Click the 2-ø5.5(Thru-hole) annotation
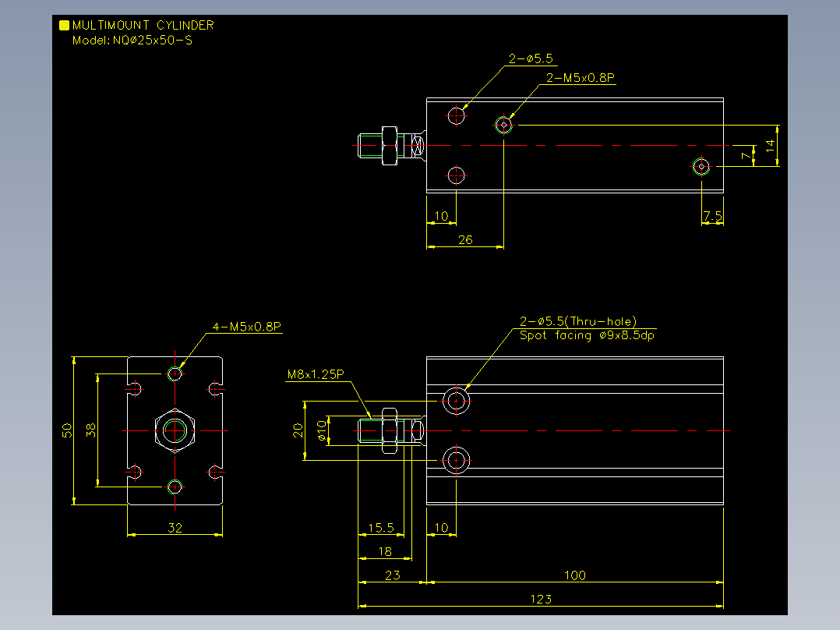 click(578, 321)
